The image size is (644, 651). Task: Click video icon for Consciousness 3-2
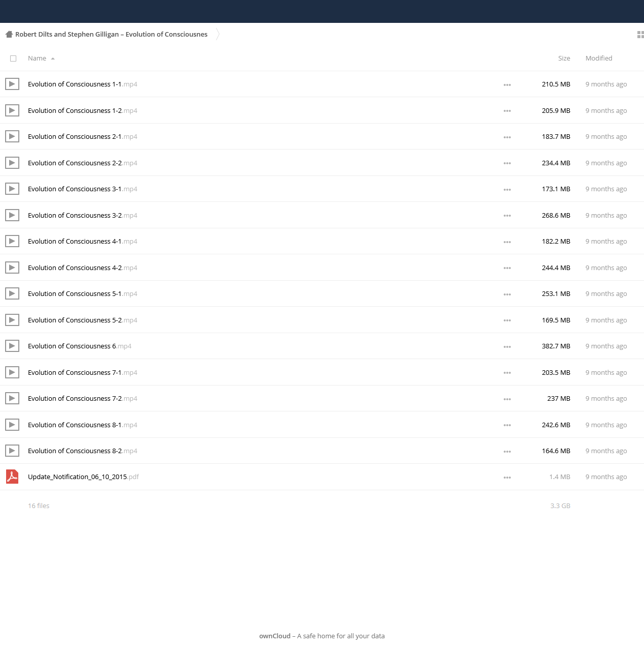[12, 215]
